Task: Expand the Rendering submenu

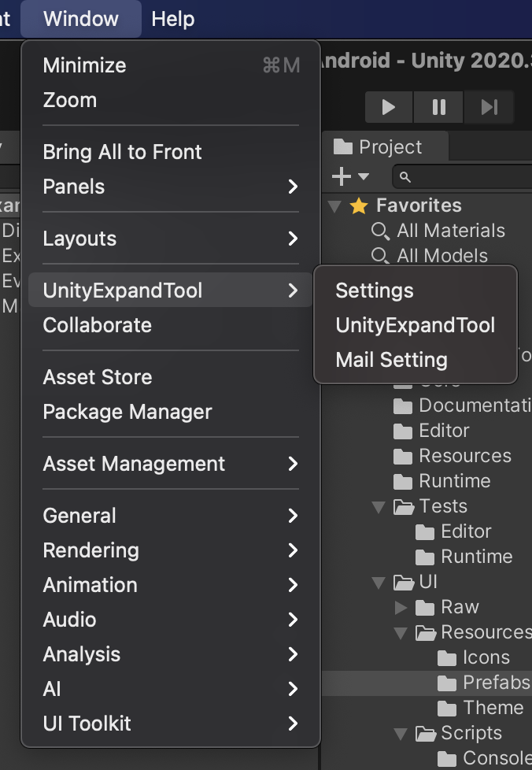Action: (171, 550)
